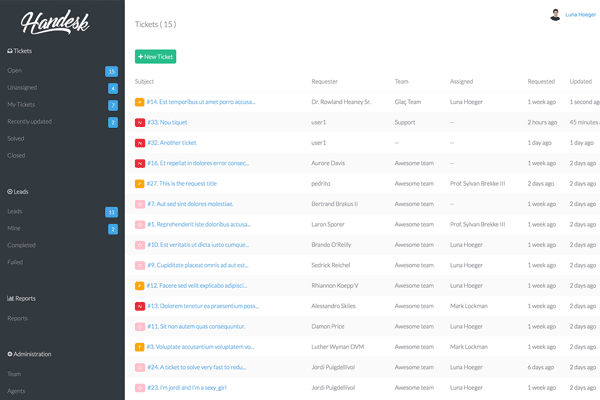Click the red status icon of ticket #16
Screen dimensions: 600x400
(140, 163)
